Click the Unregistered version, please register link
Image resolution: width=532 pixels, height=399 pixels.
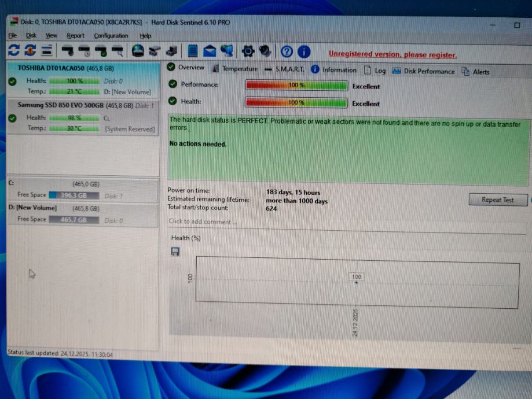(392, 54)
